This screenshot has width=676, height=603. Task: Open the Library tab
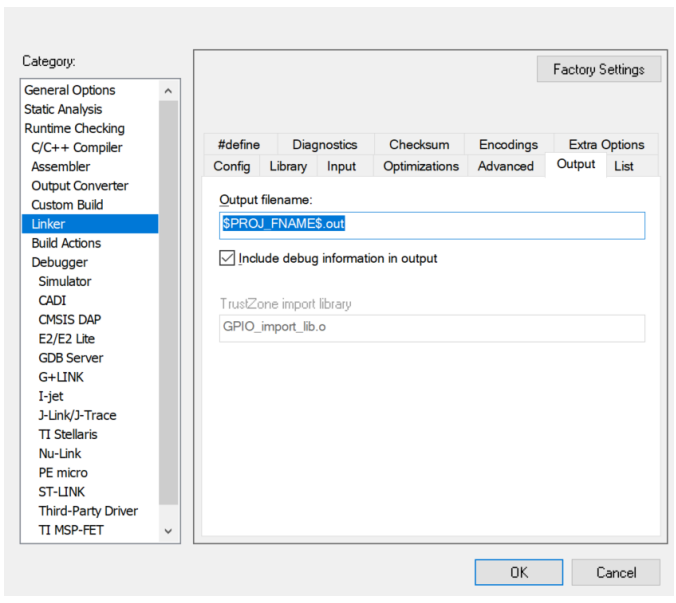(x=288, y=166)
